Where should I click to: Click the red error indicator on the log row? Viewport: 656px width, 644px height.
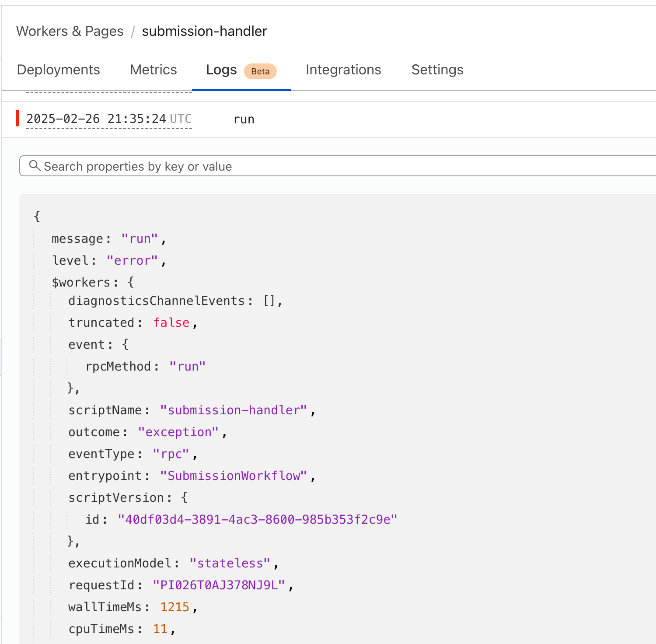point(17,119)
